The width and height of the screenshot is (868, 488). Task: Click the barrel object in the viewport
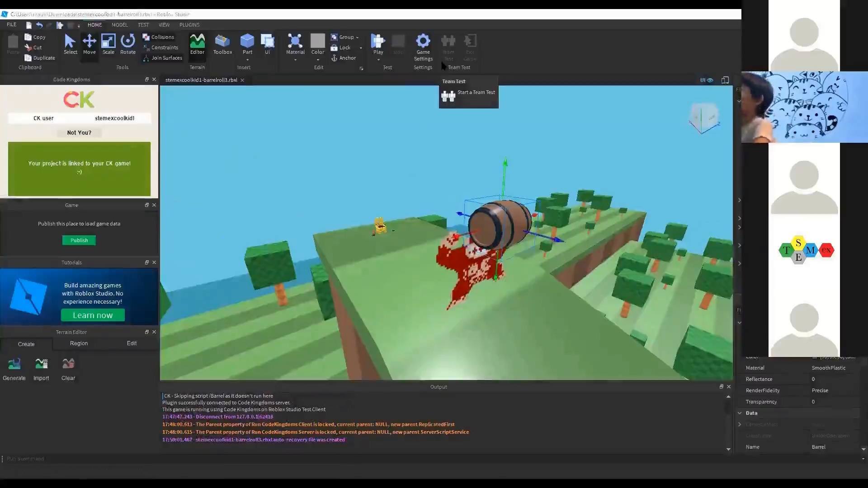(500, 225)
